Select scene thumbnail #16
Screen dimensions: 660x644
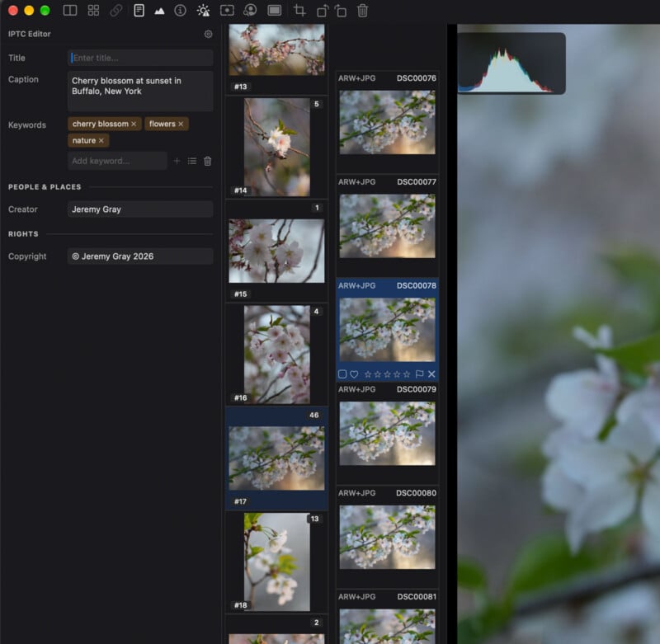tap(277, 355)
